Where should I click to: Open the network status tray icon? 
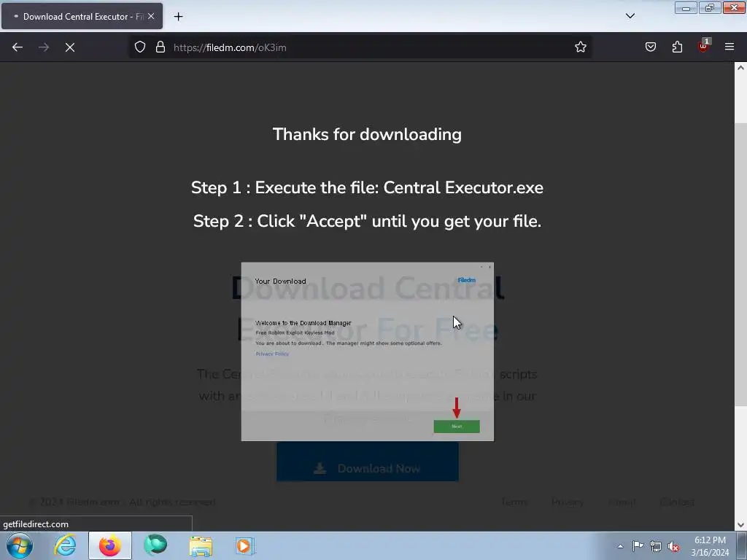(656, 546)
